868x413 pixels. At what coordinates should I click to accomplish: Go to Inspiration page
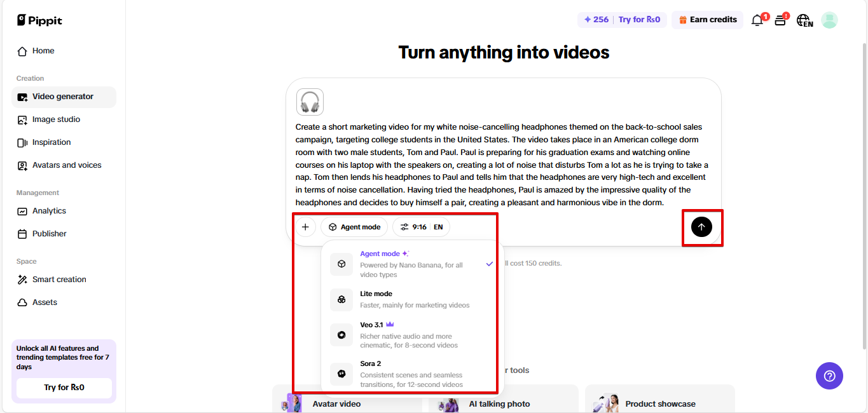[x=64, y=142]
